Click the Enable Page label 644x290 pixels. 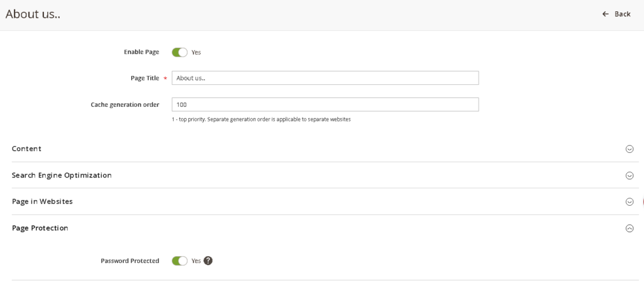tap(141, 52)
